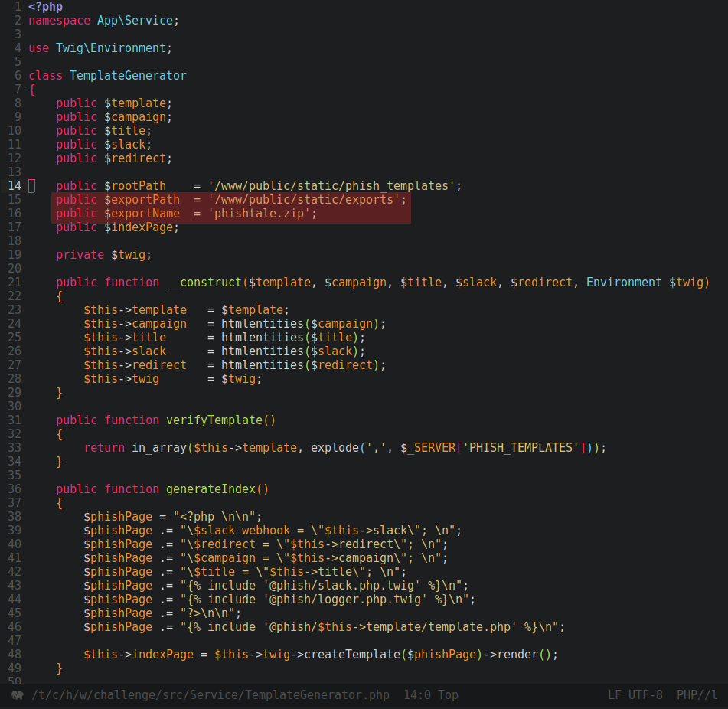Click '$this->template' on line 23
Viewport: 728px width, 709px height.
[135, 309]
